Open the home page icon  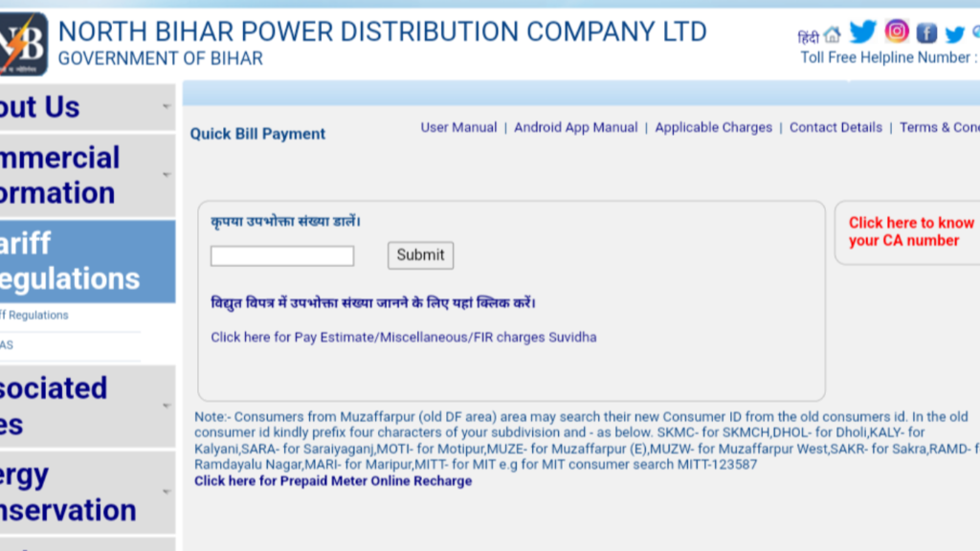[832, 33]
